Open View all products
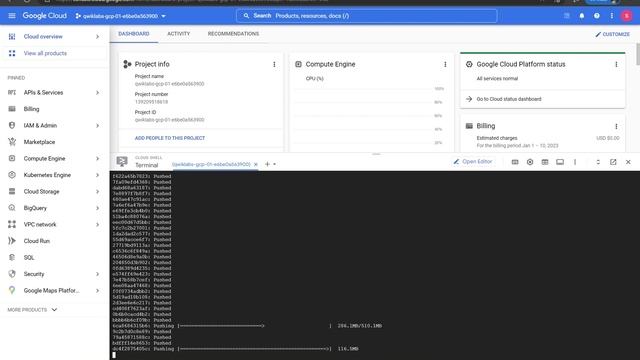The image size is (640, 360). click(x=45, y=53)
